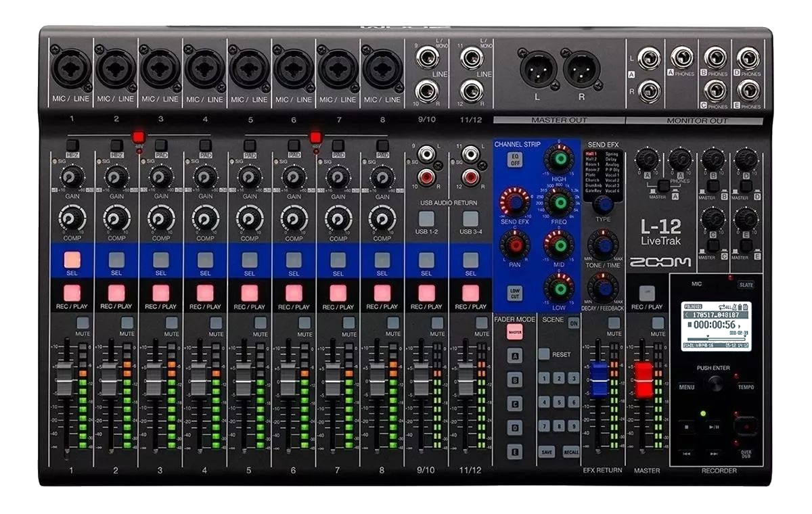The image size is (812, 514).
Task: Click the Rewind transport button
Action: [686, 454]
